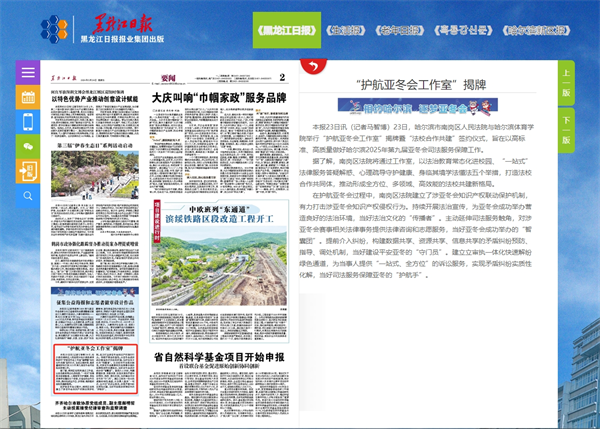The width and height of the screenshot is (600, 429).
Task: Click the orange calendar date icon
Action: point(27,98)
